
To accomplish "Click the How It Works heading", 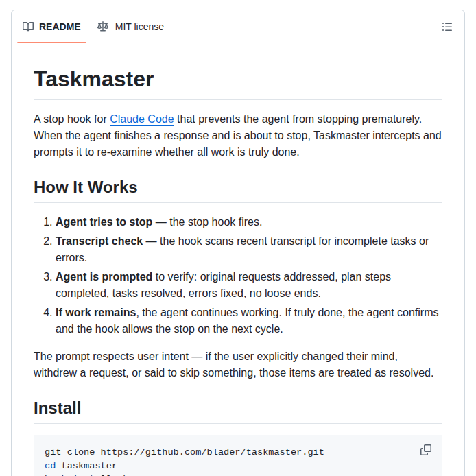I will point(85,187).
